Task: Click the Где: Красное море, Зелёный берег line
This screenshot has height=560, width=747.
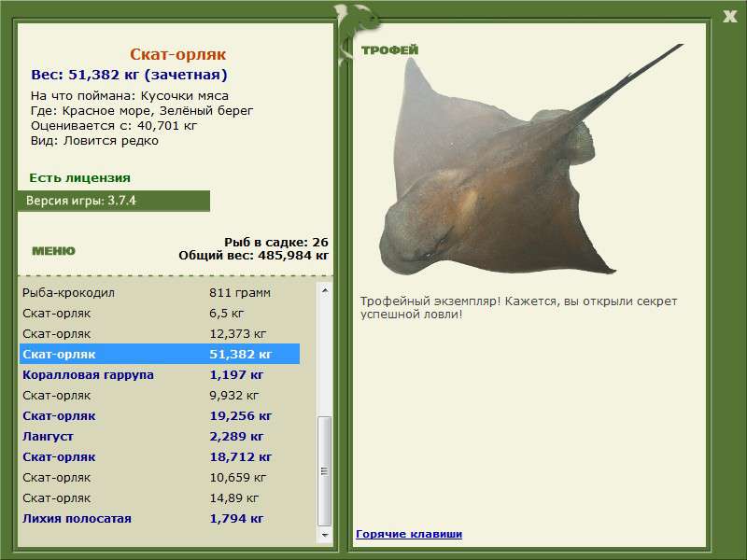Action: pyautogui.click(x=142, y=111)
